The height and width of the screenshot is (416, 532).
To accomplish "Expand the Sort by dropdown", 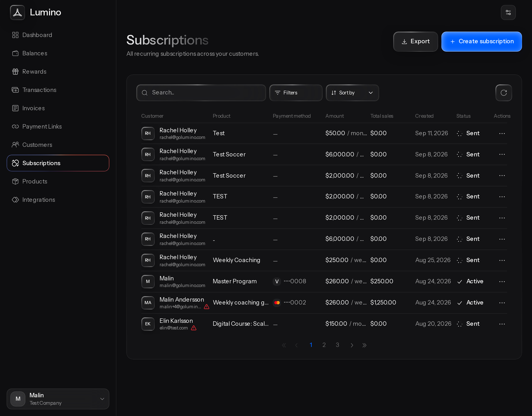I will 352,93.
